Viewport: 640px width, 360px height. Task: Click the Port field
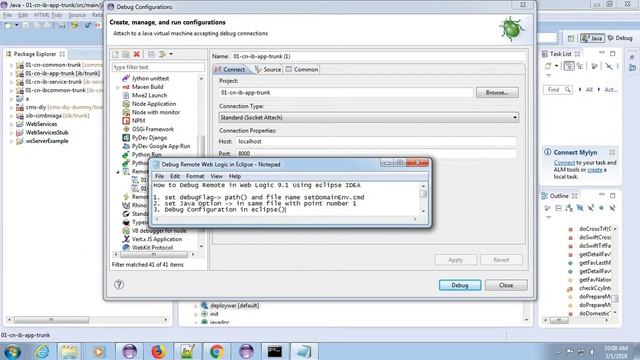pyautogui.click(x=376, y=153)
